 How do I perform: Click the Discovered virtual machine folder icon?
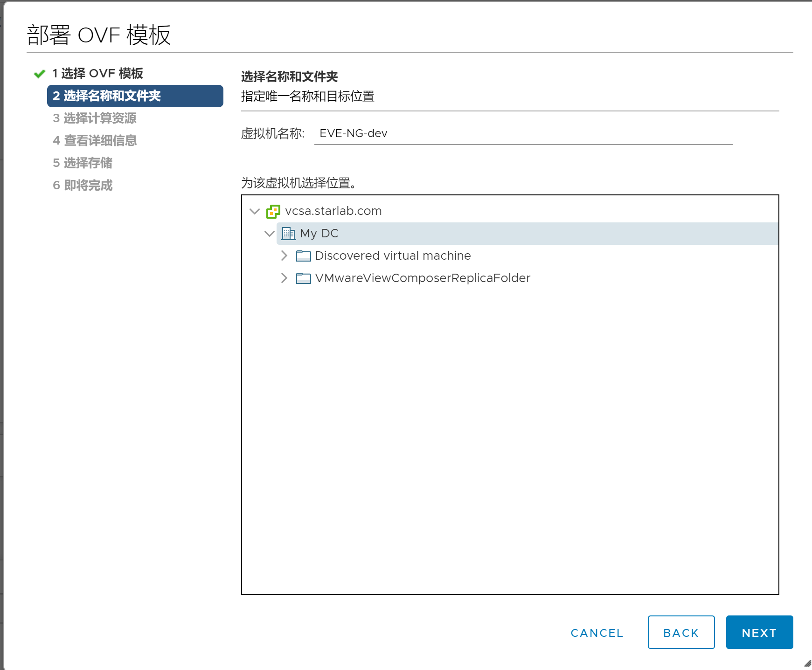pos(304,256)
